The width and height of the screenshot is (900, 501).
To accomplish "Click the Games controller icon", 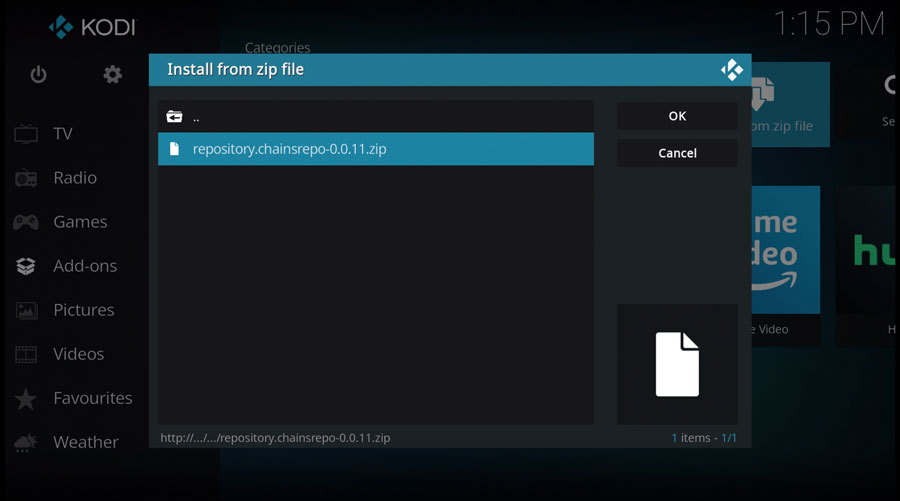I will [26, 222].
